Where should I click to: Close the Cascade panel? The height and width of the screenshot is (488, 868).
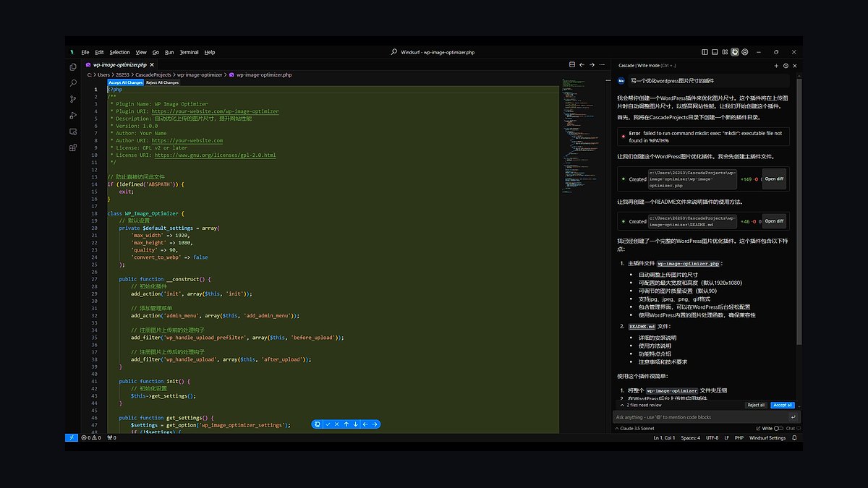(x=796, y=65)
